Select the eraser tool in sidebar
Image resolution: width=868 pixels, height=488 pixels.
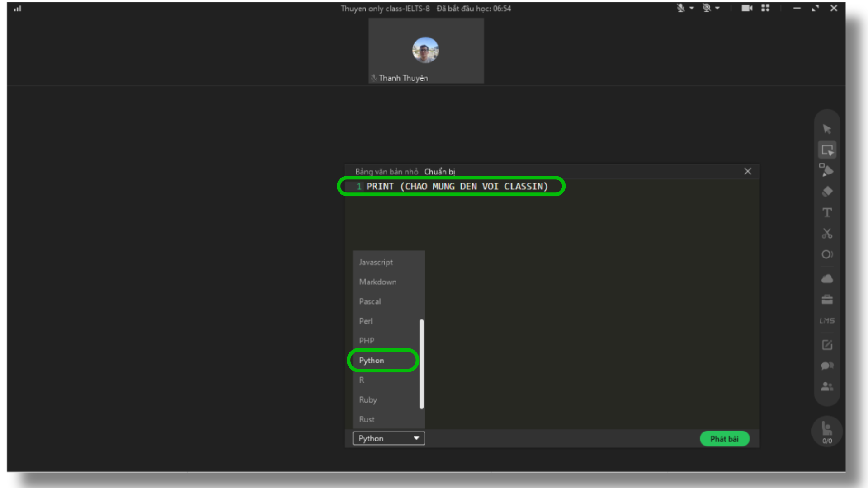(x=827, y=192)
